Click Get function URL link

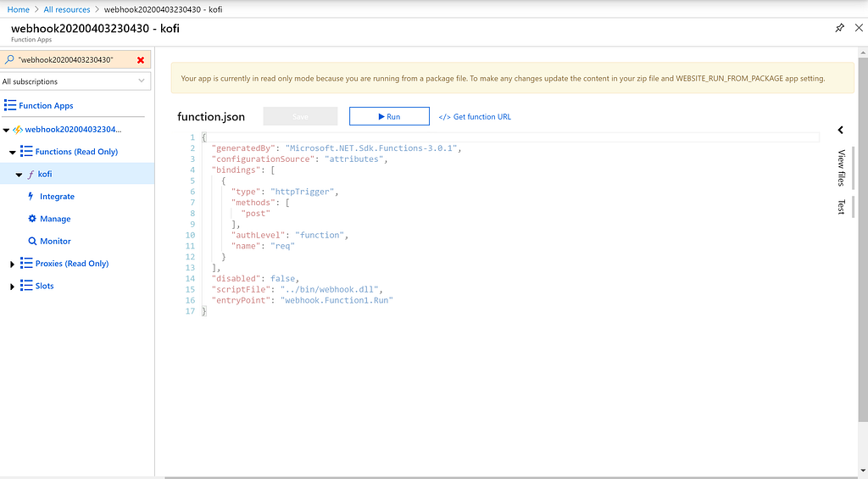(x=475, y=117)
